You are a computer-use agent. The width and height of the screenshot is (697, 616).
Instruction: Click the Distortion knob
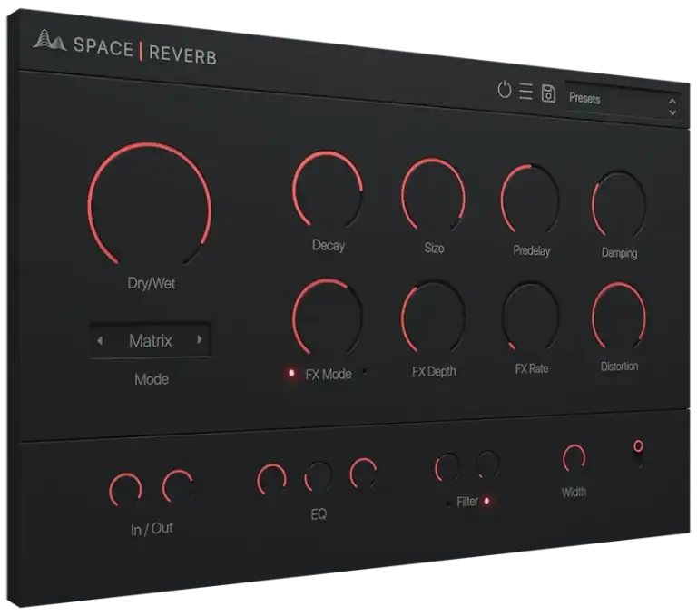(619, 316)
